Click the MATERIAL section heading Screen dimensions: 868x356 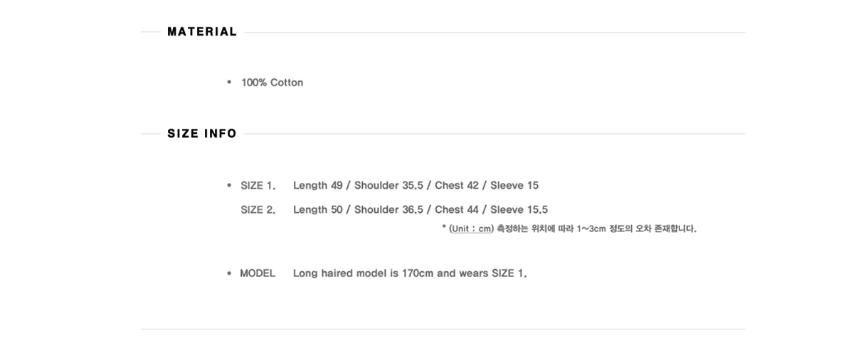tap(202, 31)
